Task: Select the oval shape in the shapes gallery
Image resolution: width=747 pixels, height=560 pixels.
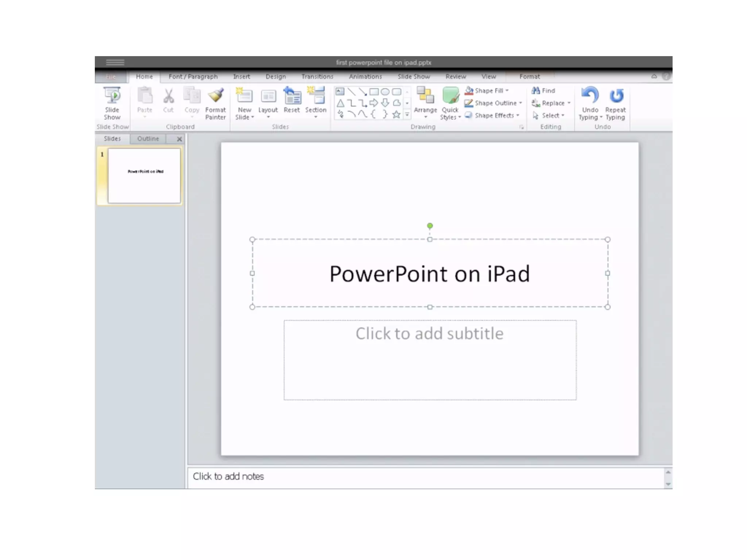Action: [385, 92]
